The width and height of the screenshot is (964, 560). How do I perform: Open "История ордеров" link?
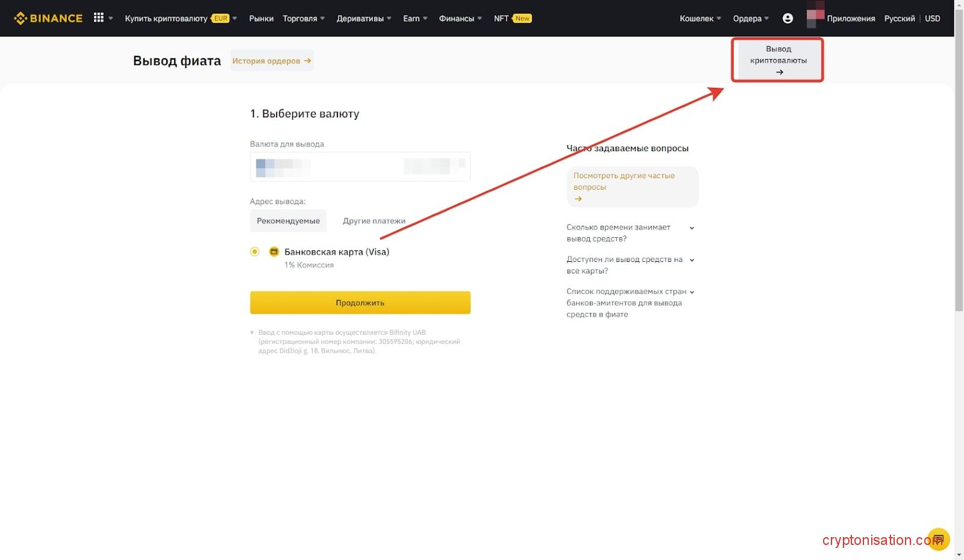(271, 60)
